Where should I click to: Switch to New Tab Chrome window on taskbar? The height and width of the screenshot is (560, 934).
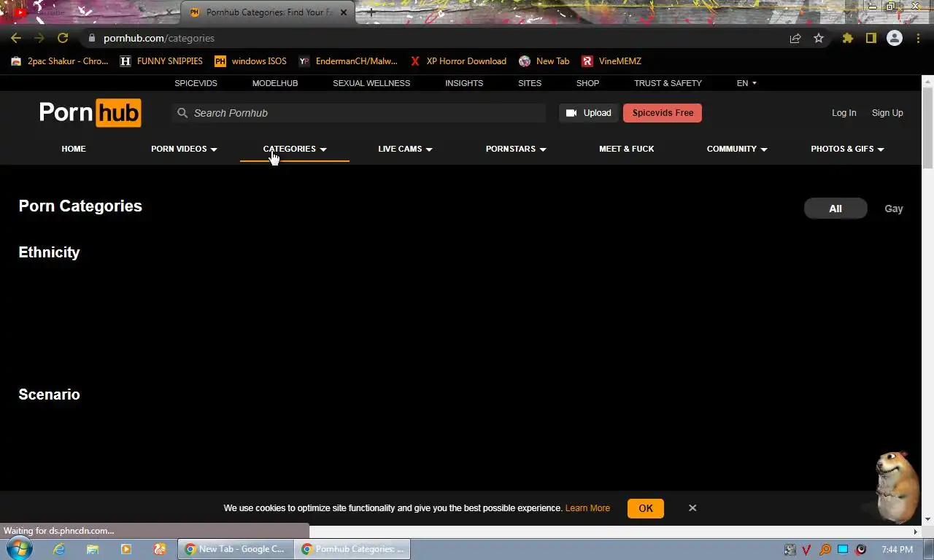[235, 549]
